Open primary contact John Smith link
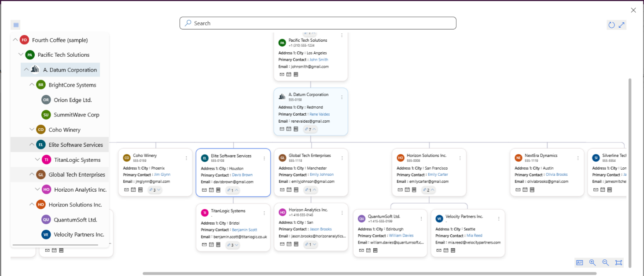 (x=319, y=60)
